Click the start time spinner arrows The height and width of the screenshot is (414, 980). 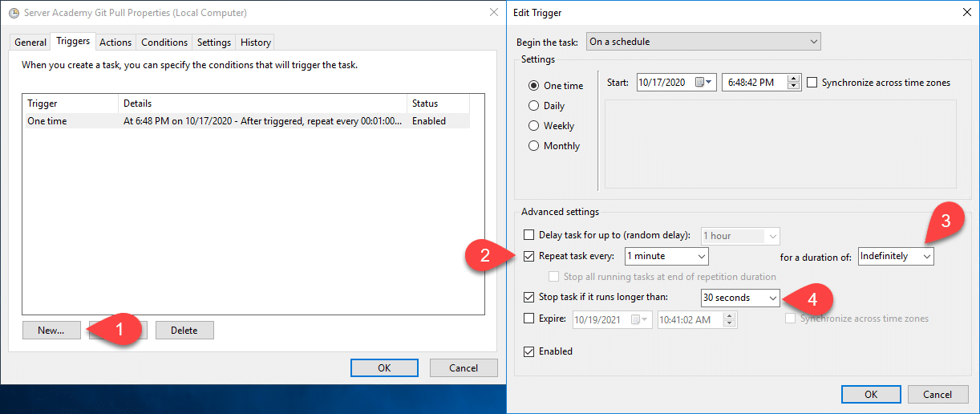[794, 82]
